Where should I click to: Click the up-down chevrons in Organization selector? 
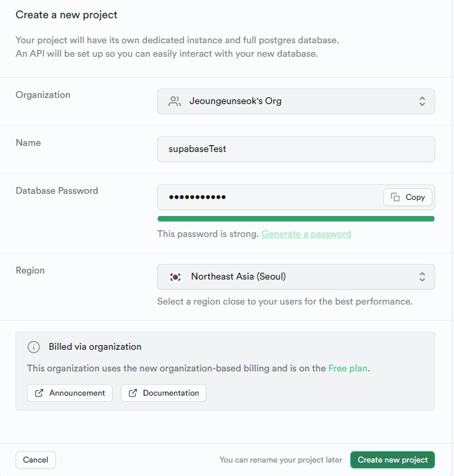click(422, 101)
